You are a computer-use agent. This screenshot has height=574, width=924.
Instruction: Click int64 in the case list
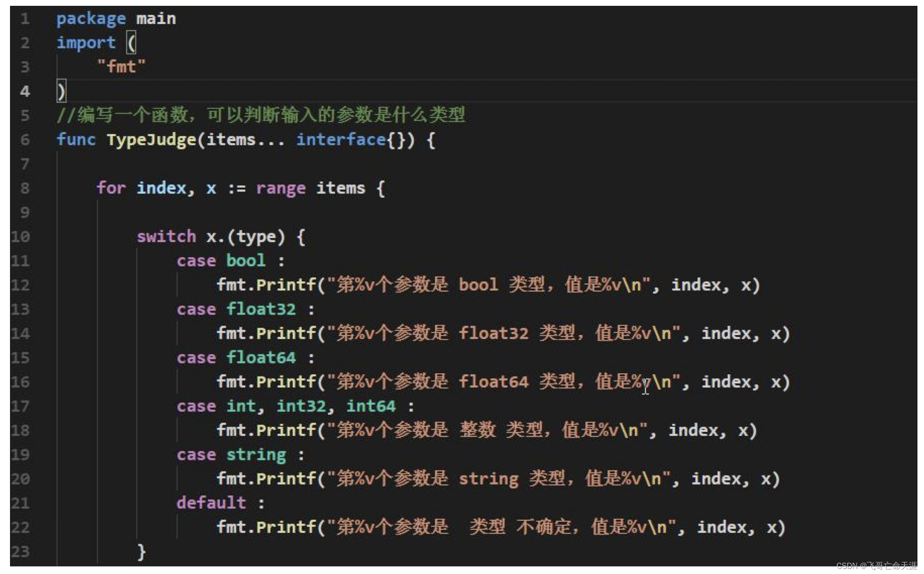[x=371, y=406]
